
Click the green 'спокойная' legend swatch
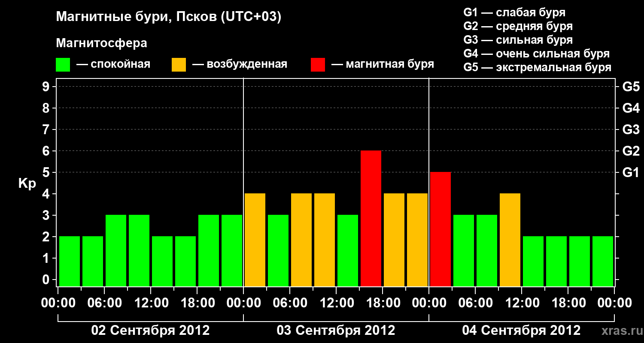pos(63,65)
